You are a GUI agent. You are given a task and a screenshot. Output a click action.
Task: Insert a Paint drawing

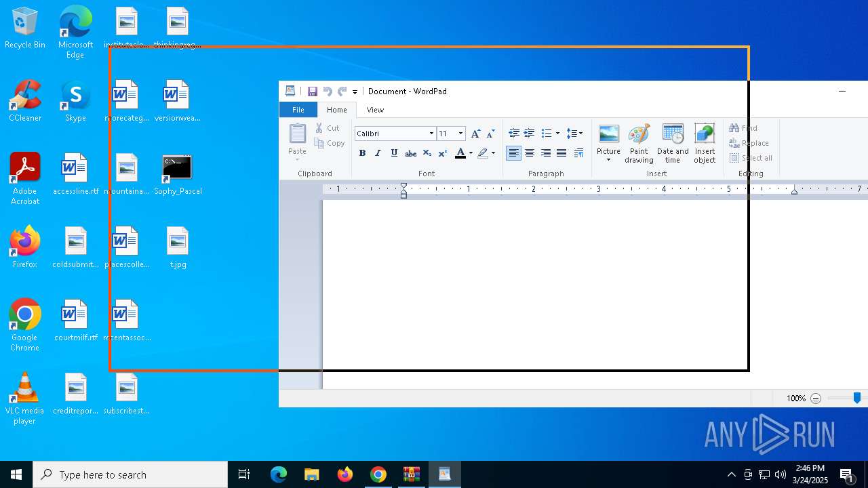(639, 144)
